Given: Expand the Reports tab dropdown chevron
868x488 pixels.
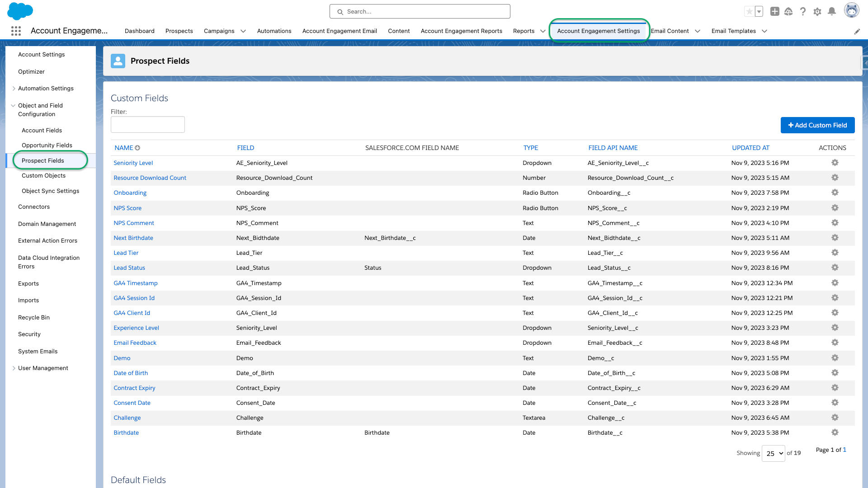Looking at the screenshot, I should pyautogui.click(x=543, y=31).
